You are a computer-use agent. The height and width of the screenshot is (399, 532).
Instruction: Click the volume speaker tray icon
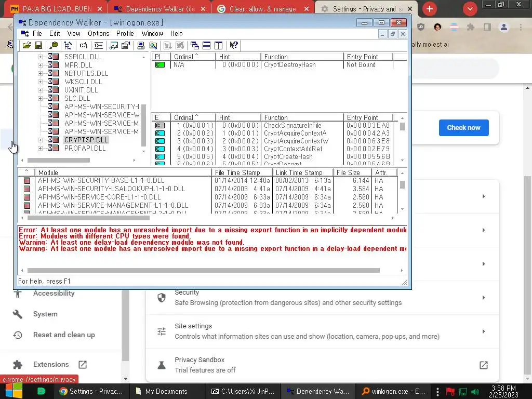(475, 392)
